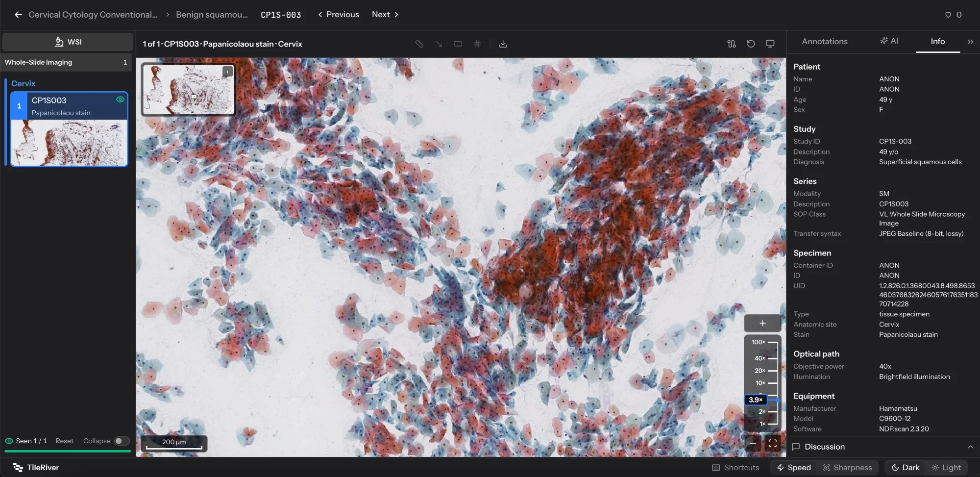This screenshot has height=477, width=980.
Task: Zoom in with the plus button
Action: 762,323
